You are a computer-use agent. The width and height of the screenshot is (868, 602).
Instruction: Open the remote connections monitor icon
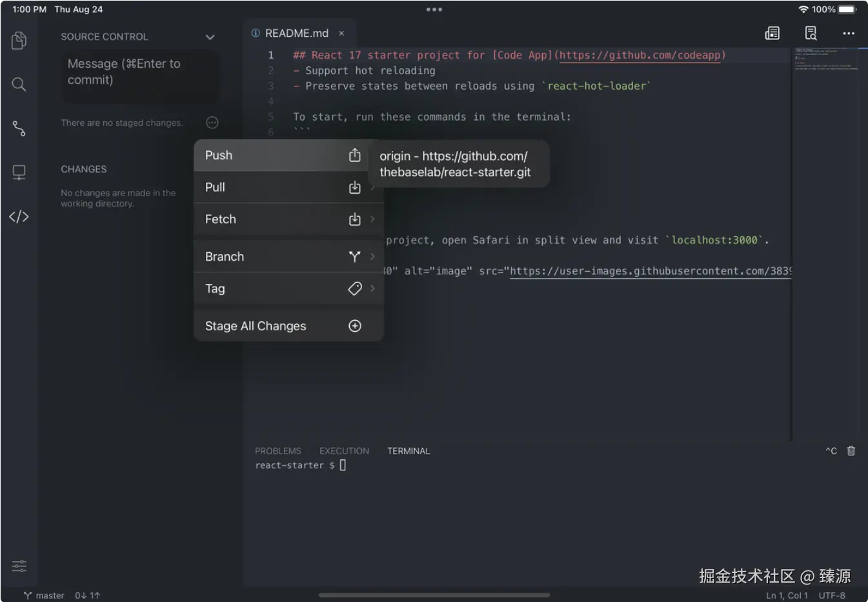[19, 172]
